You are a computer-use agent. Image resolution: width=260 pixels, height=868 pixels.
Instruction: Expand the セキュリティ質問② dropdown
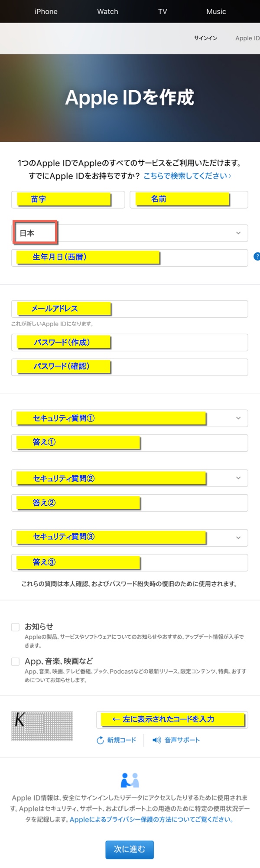click(130, 478)
